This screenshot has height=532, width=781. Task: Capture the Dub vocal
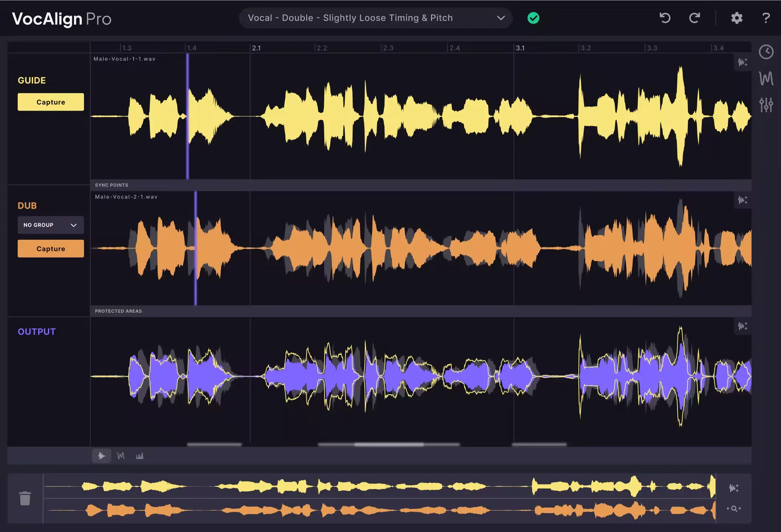pos(50,248)
